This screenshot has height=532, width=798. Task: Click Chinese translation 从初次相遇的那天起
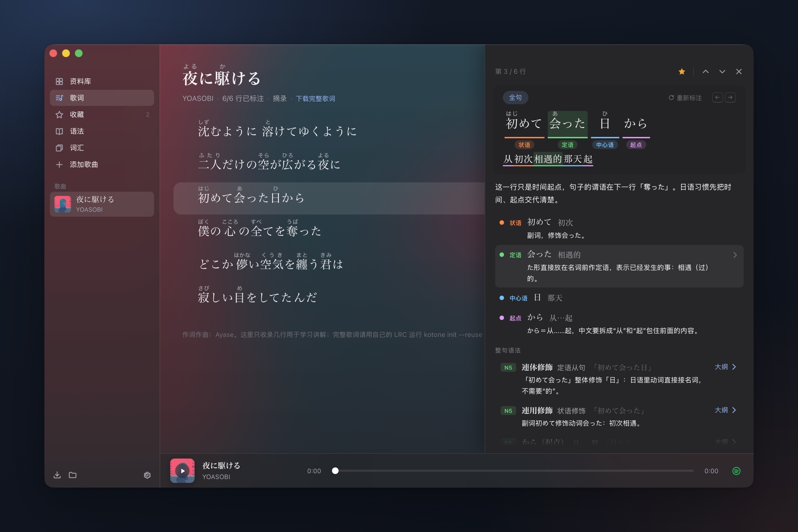548,159
